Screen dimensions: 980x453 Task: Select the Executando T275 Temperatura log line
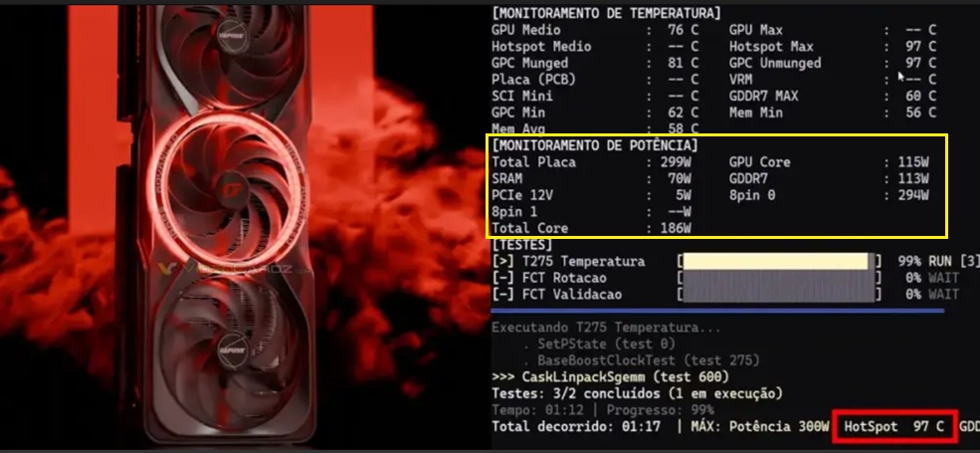coord(606,328)
